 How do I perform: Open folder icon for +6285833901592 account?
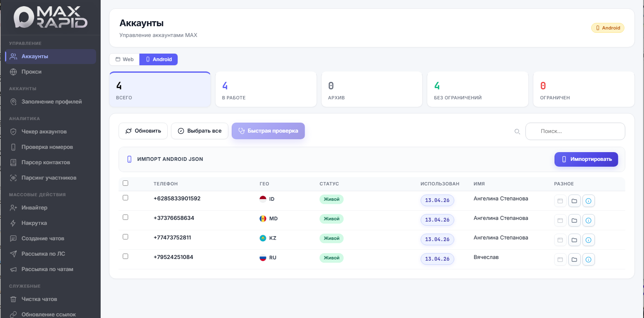[574, 201]
